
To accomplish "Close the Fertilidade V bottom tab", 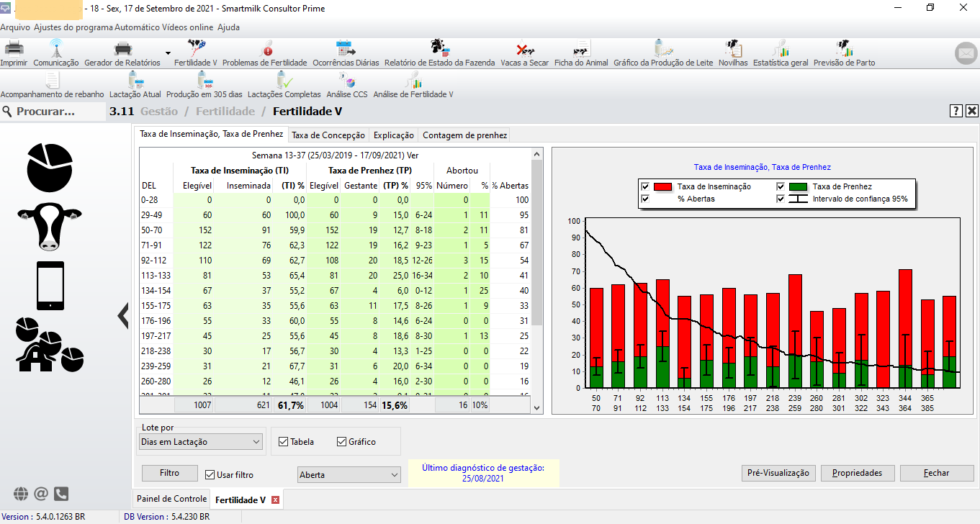I will (x=275, y=500).
